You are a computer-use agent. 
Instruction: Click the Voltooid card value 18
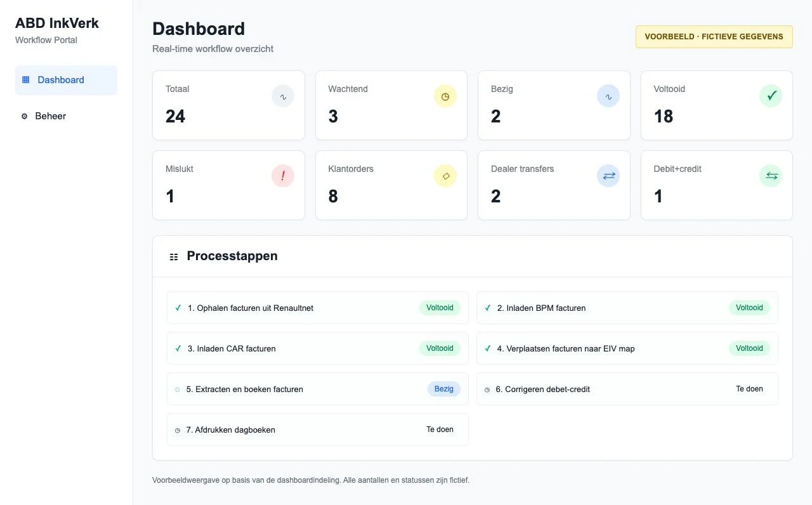tap(664, 116)
